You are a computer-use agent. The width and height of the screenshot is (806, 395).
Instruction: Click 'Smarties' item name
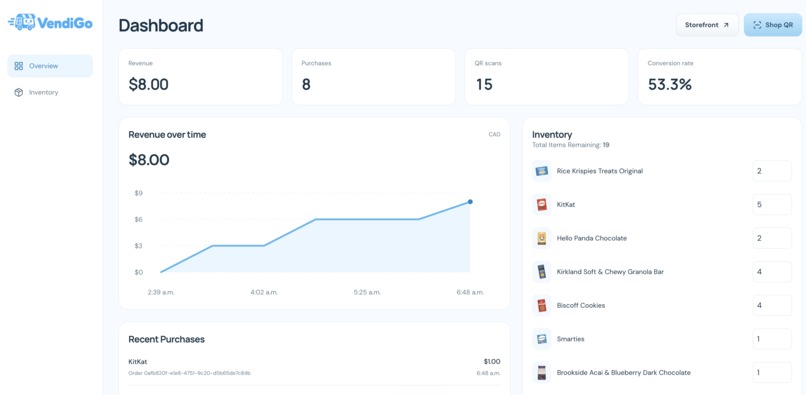pos(571,339)
